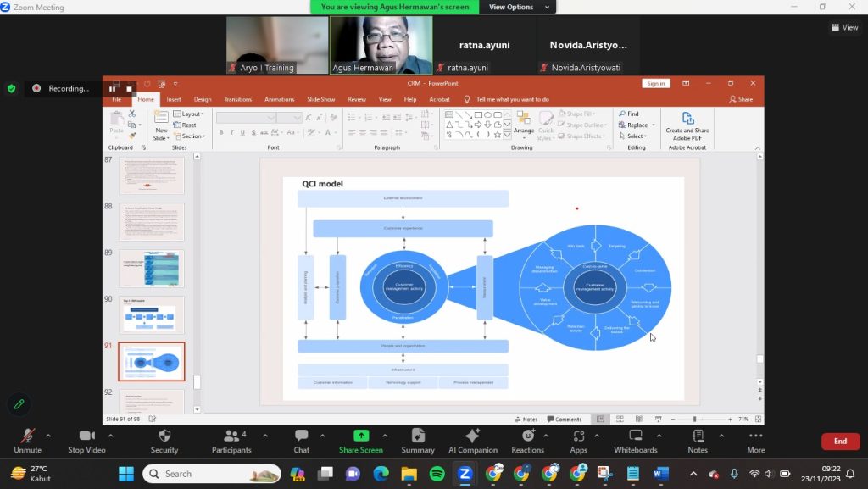The height and width of the screenshot is (489, 868).
Task: Open Reactions menu
Action: pos(527,441)
